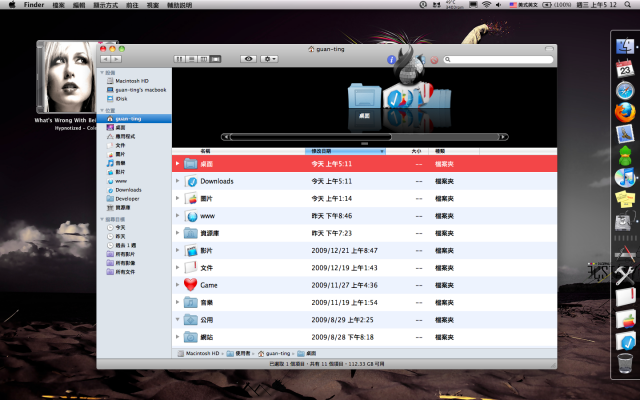This screenshot has height=400, width=640.
Task: Collapse the 搜尋目標 sidebar section
Action: [102, 219]
